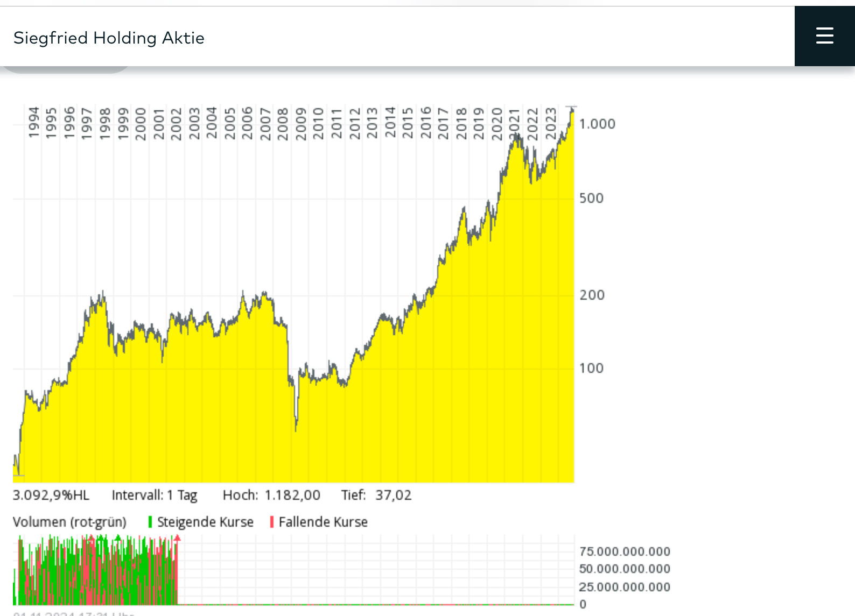Image resolution: width=855 pixels, height=616 pixels.
Task: Click the green Steigende Kurse legend marker
Action: 150,522
